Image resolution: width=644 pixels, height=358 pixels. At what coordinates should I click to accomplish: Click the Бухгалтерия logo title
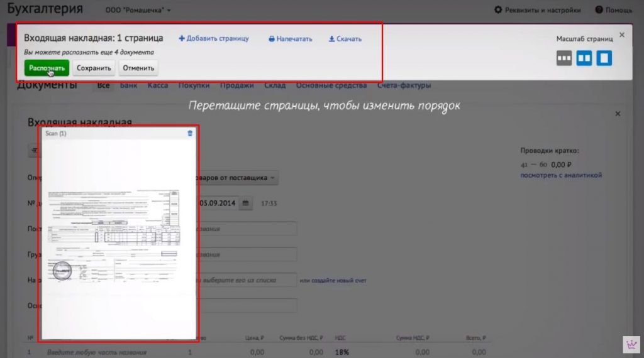point(45,8)
